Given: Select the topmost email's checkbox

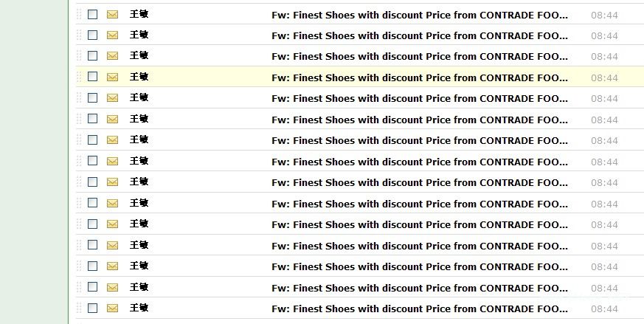Looking at the screenshot, I should [x=93, y=14].
